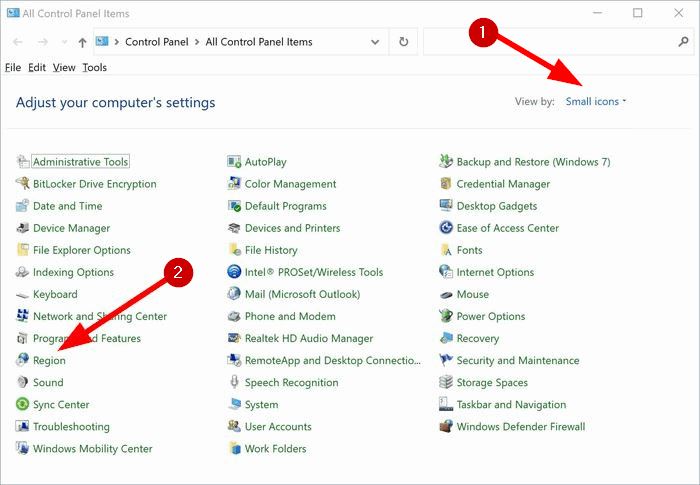
Task: Click the Date and Time icon
Action: 23,206
